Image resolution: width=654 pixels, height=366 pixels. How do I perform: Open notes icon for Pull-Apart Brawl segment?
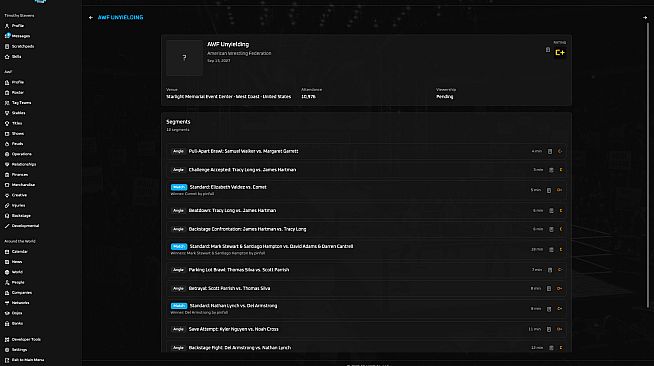550,152
